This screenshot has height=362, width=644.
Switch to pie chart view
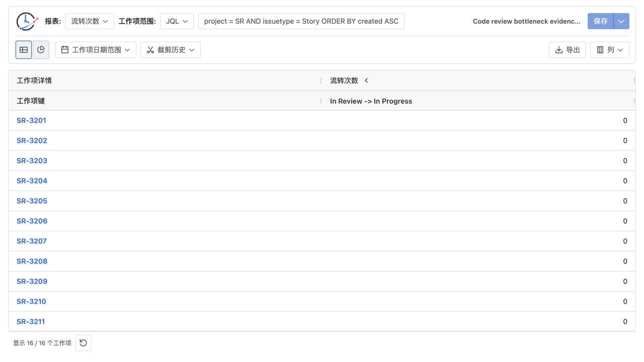click(x=41, y=50)
